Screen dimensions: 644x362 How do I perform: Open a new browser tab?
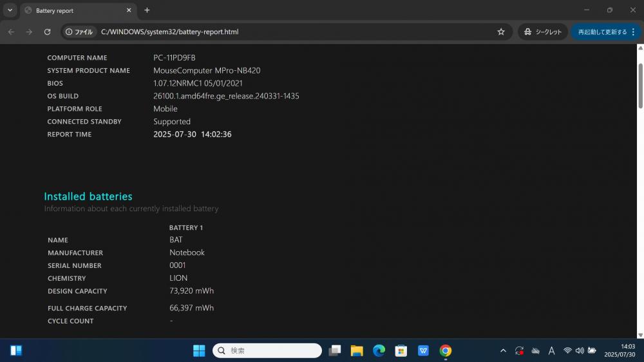point(147,10)
